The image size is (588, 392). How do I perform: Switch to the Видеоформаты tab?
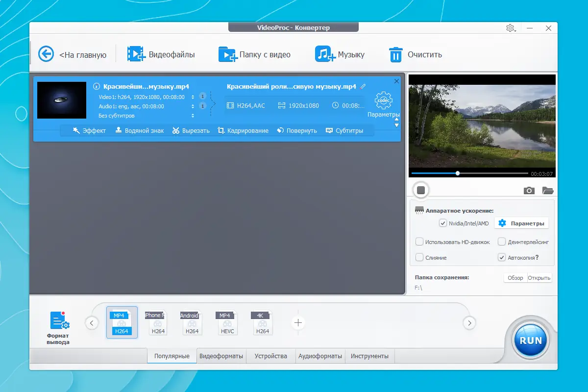click(221, 356)
